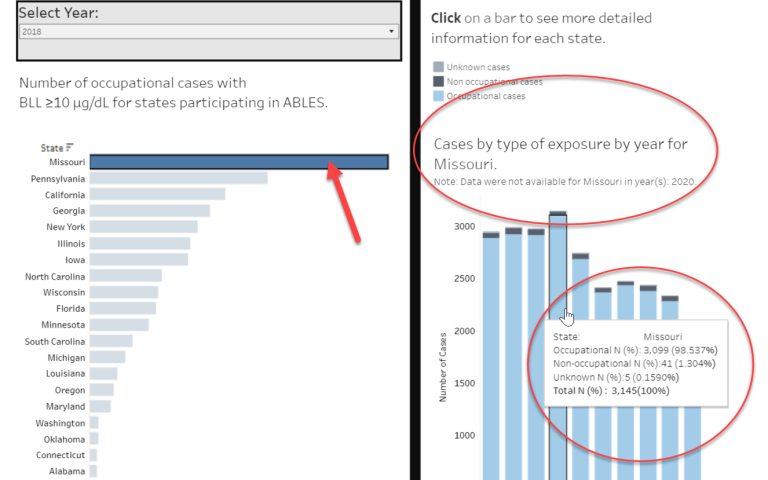768x480 pixels.
Task: Click the Iowa bar
Action: tap(138, 259)
